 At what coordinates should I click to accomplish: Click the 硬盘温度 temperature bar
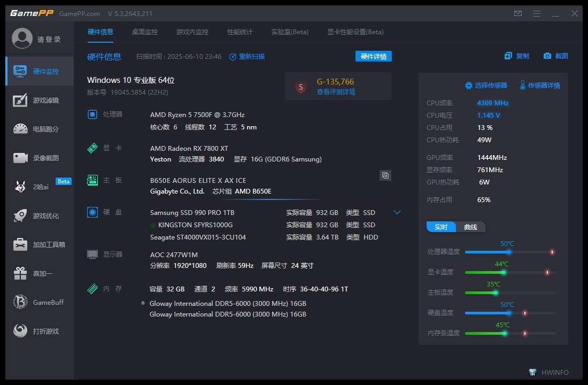[510, 313]
